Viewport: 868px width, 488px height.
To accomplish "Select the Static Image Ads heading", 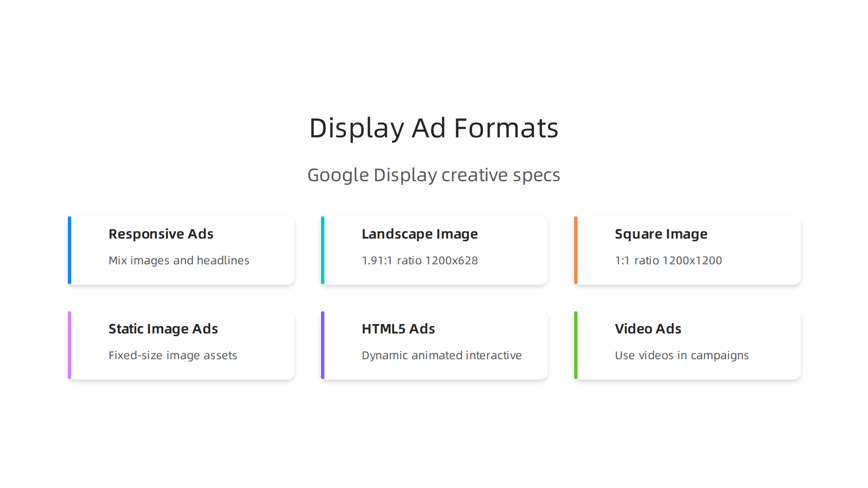I will click(x=163, y=329).
